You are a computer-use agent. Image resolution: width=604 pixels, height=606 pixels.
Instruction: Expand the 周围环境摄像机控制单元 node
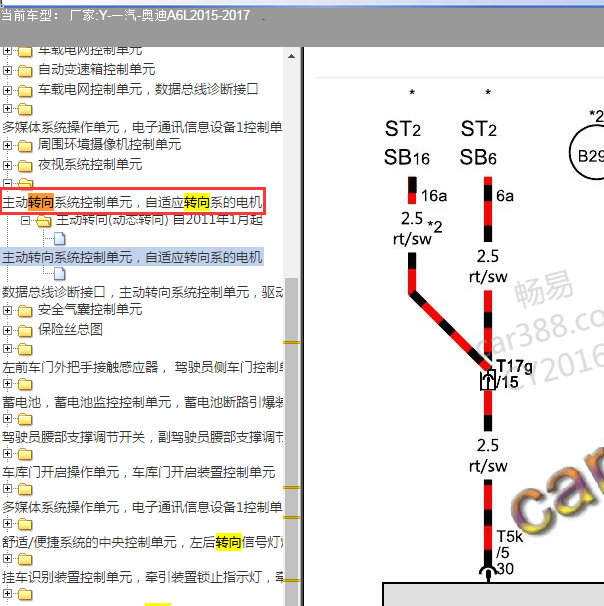tap(7, 145)
